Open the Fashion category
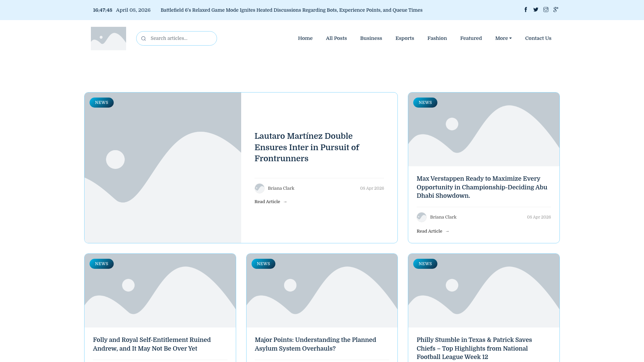The height and width of the screenshot is (362, 644). click(437, 38)
